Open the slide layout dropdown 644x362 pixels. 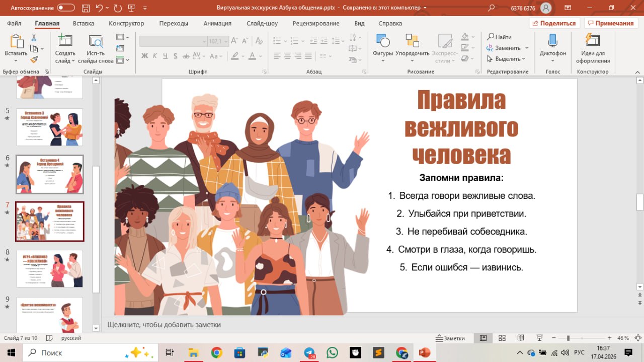coord(122,37)
